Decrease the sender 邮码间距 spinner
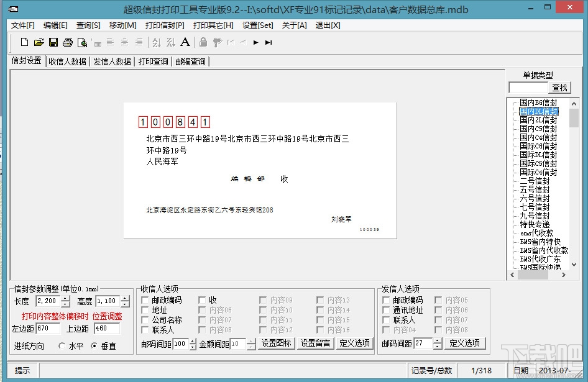Image resolution: width=588 pixels, height=382 pixels. 437,347
